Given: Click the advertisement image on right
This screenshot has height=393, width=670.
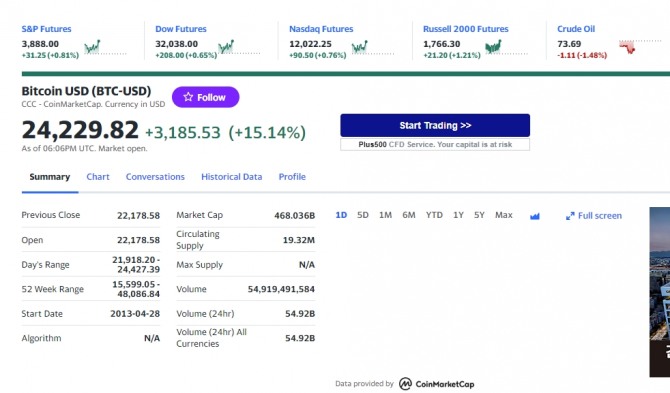Looking at the screenshot, I should (x=660, y=292).
